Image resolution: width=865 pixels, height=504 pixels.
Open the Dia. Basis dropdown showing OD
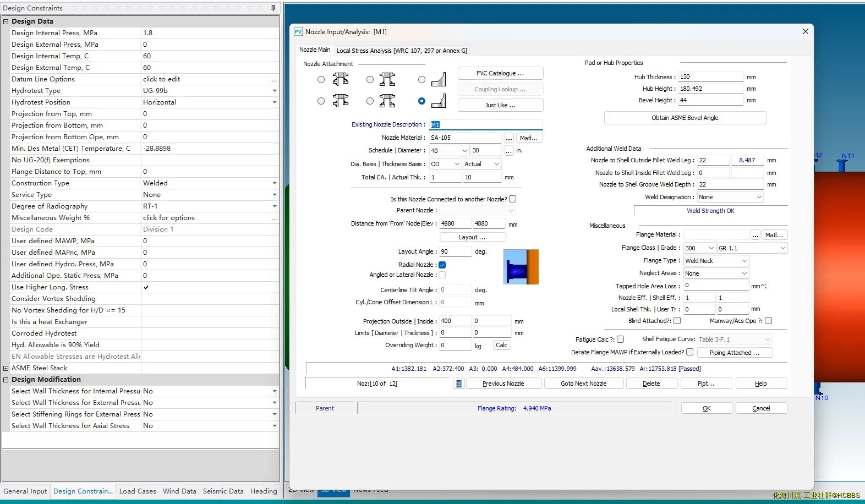(445, 164)
